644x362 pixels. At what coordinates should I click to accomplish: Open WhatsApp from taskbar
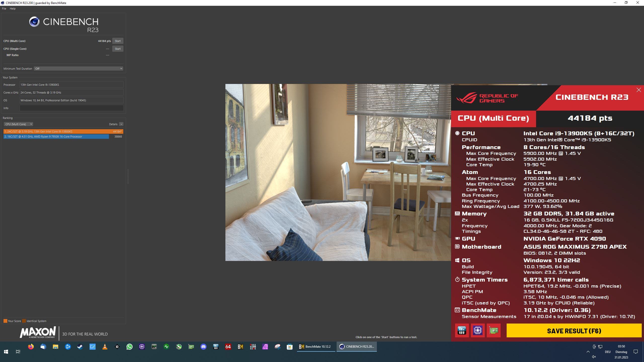point(130,347)
